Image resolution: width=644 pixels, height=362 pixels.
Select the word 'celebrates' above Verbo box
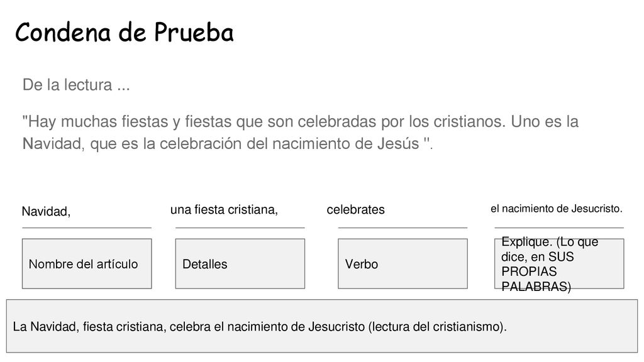coord(356,210)
